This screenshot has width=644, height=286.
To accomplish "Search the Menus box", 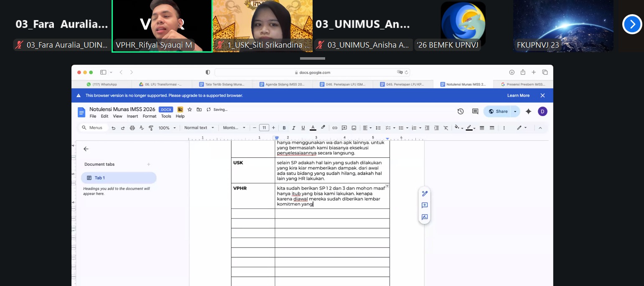I will pos(93,128).
